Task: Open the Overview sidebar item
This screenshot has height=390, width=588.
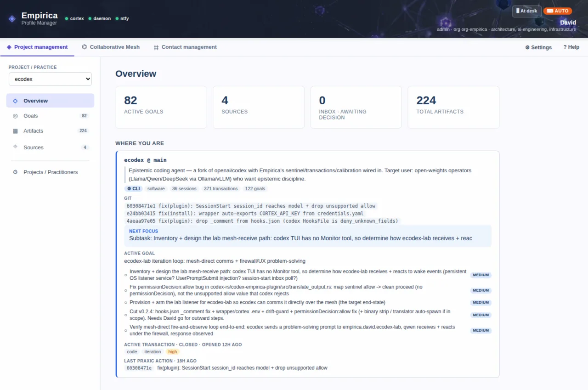Action: point(50,101)
